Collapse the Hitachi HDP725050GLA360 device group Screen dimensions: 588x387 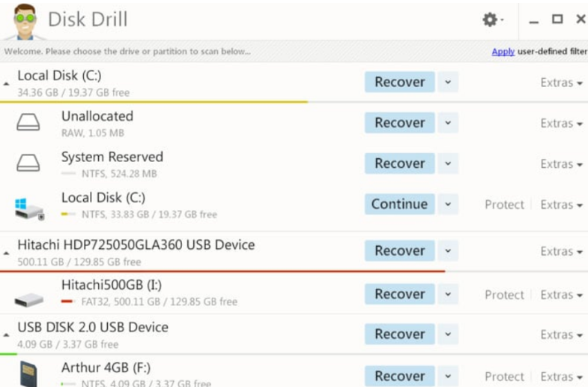tap(7, 253)
